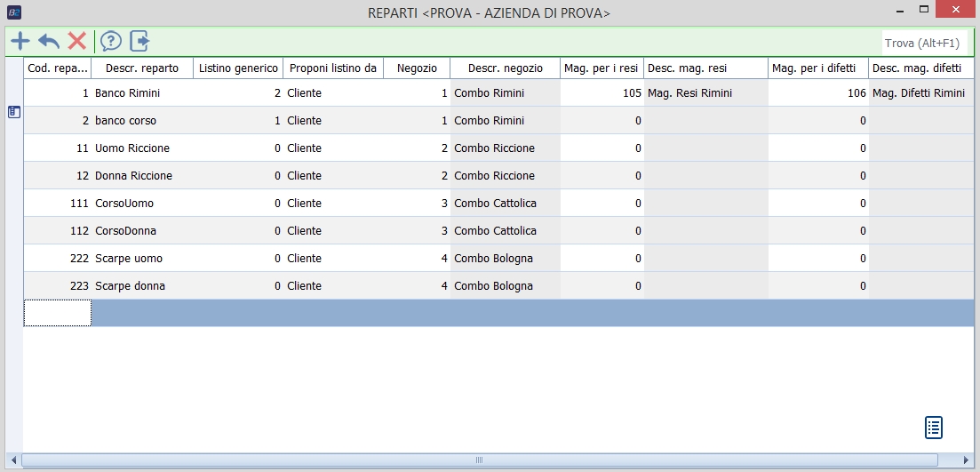Screen dimensions: 980x472
Task: Click the Undo arrow toolbar icon
Action: point(49,41)
